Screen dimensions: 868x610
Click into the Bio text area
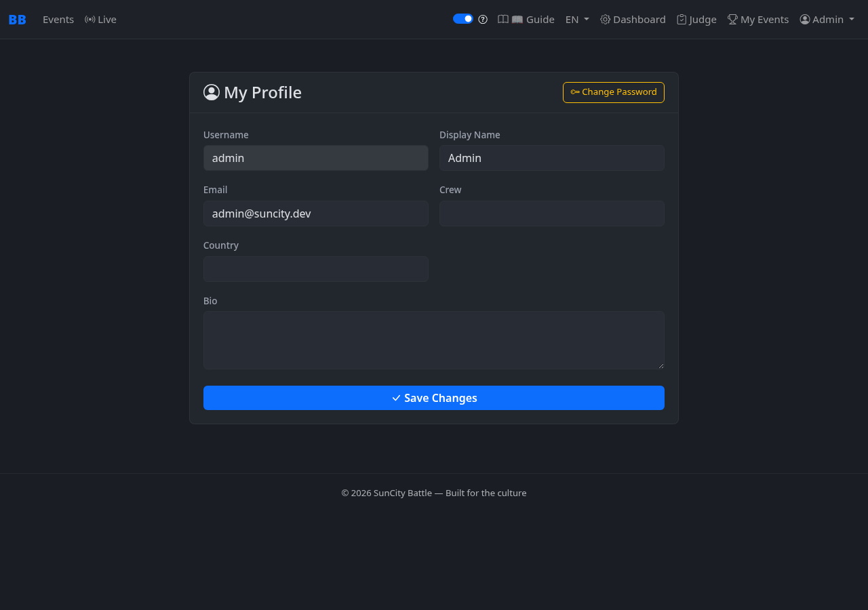[x=434, y=340]
